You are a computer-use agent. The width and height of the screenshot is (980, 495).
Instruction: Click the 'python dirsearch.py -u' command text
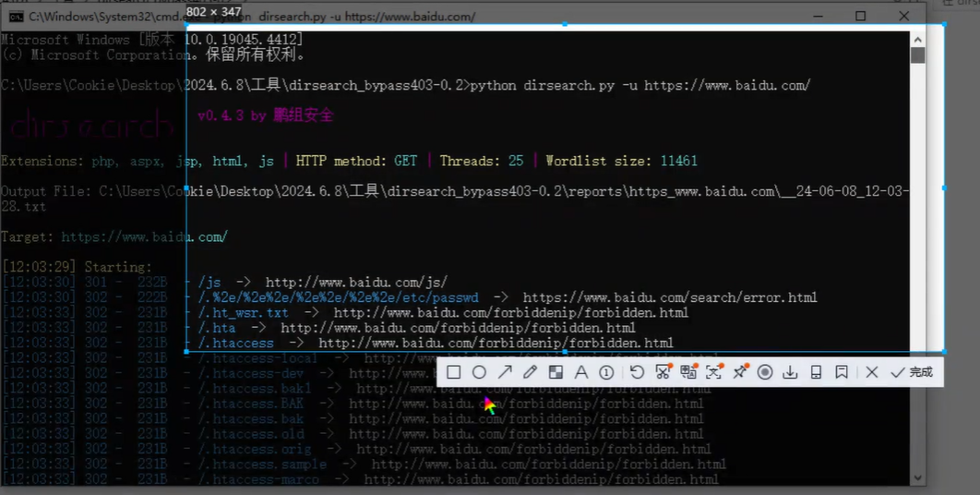click(x=553, y=85)
